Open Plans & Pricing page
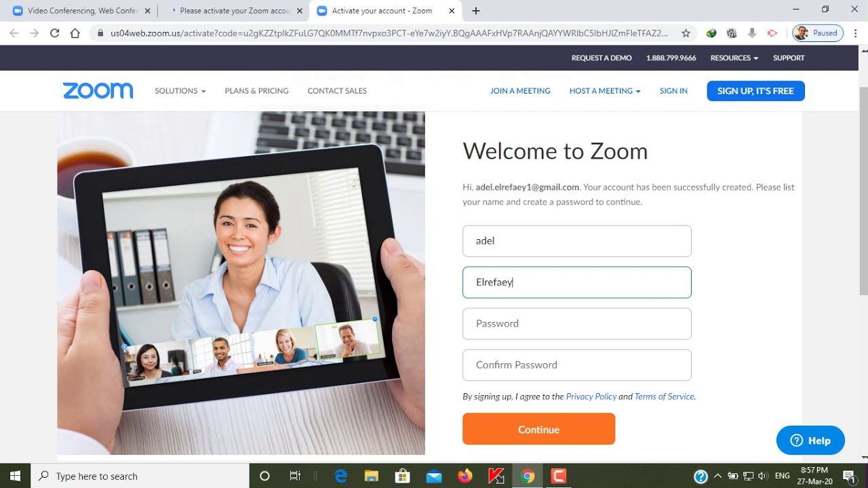 (x=256, y=91)
